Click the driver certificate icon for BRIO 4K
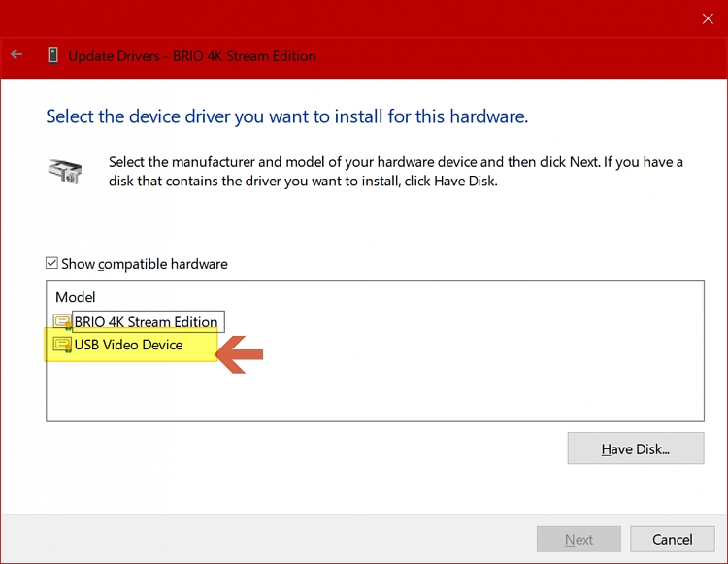 (63, 322)
